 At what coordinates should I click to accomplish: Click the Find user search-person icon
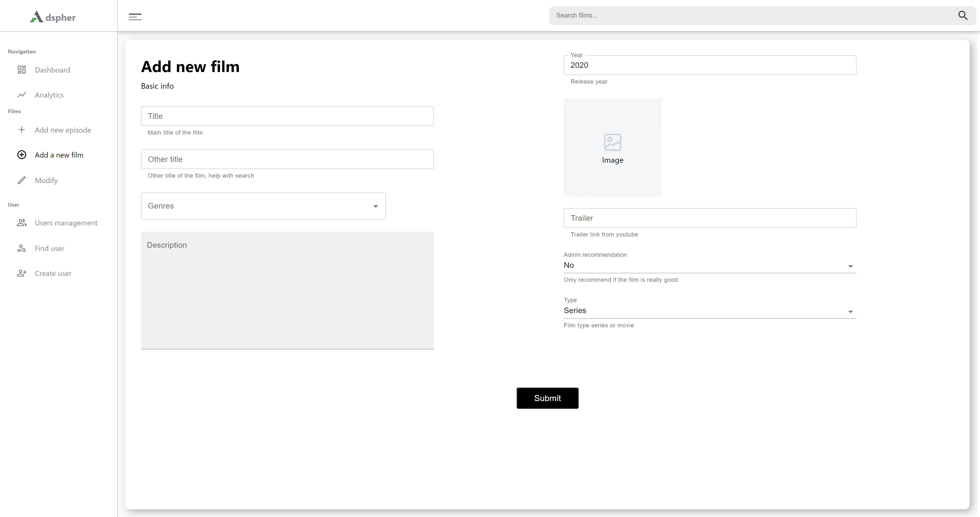click(22, 248)
